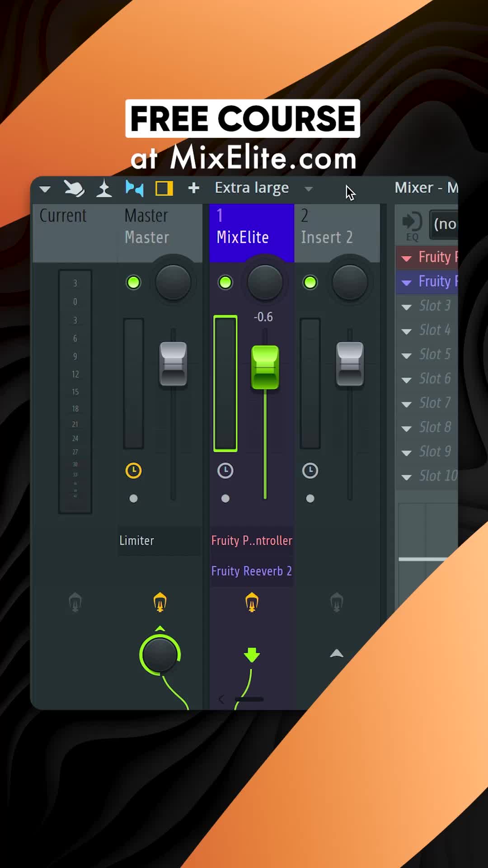Click the MixElite track level meter
The width and height of the screenshot is (488, 868).
tap(225, 383)
